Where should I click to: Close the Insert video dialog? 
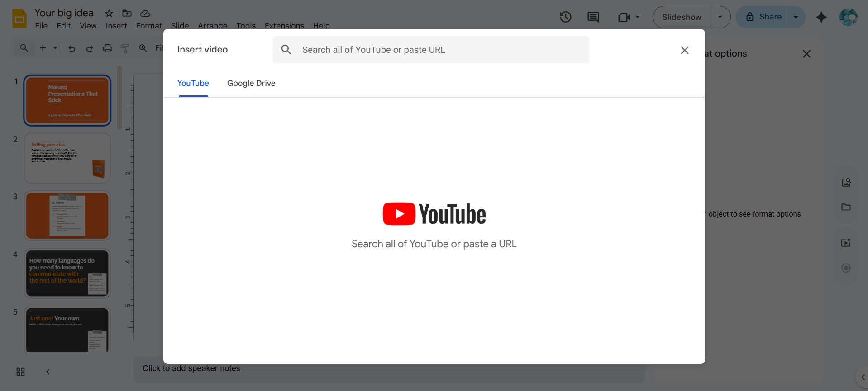[x=685, y=50]
